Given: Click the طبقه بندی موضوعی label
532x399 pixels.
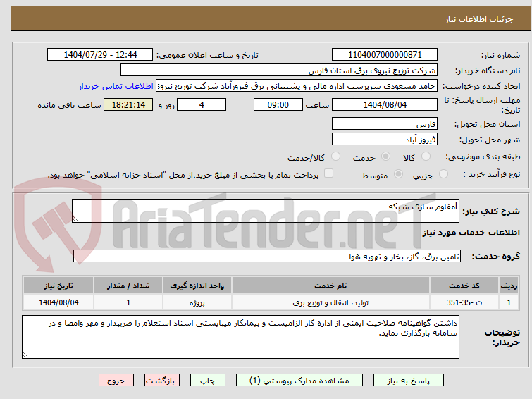Looking at the screenshot, I should 483,157.
